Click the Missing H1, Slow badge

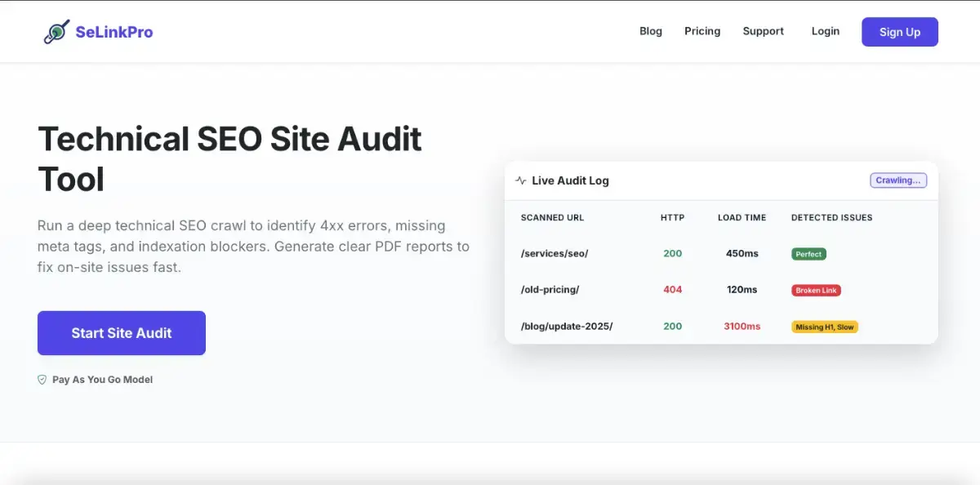825,327
